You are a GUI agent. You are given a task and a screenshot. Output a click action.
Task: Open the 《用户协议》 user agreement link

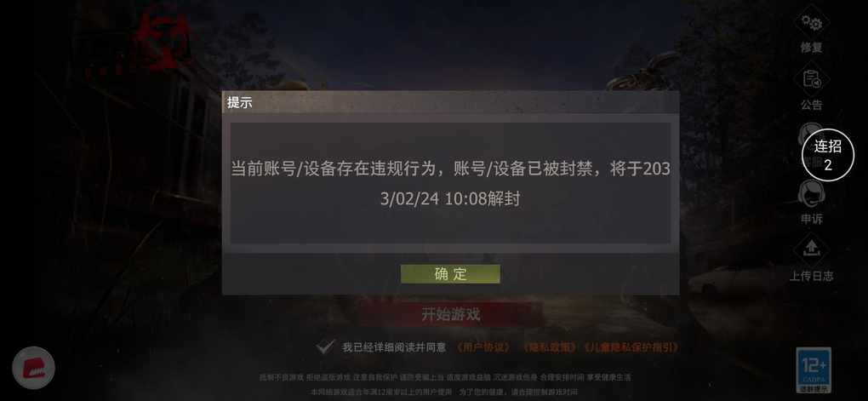(483, 347)
